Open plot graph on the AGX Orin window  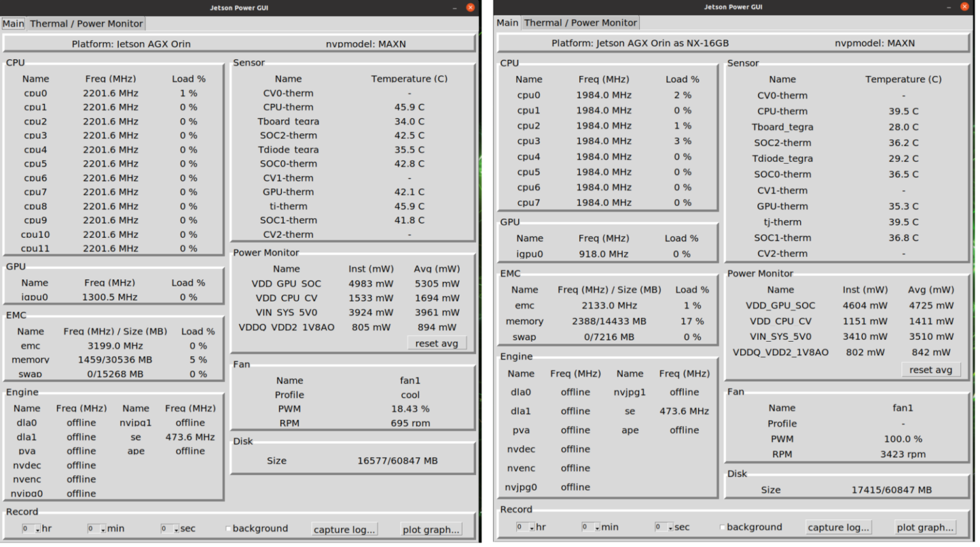[x=431, y=530]
